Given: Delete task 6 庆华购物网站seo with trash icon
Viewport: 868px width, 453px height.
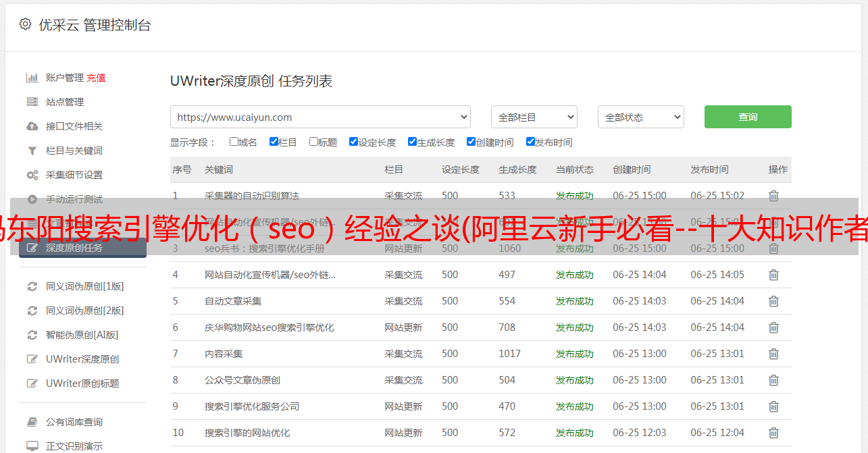Looking at the screenshot, I should coord(774,327).
